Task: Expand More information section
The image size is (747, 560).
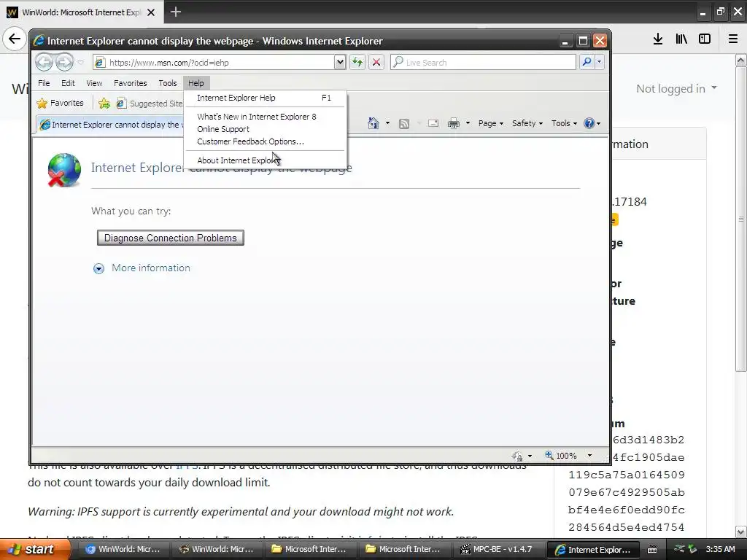Action: 142,268
